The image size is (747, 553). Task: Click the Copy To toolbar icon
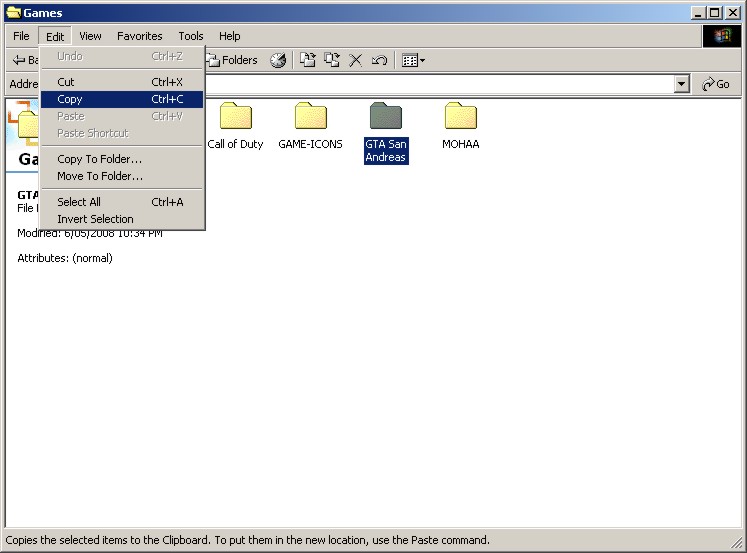coord(332,60)
